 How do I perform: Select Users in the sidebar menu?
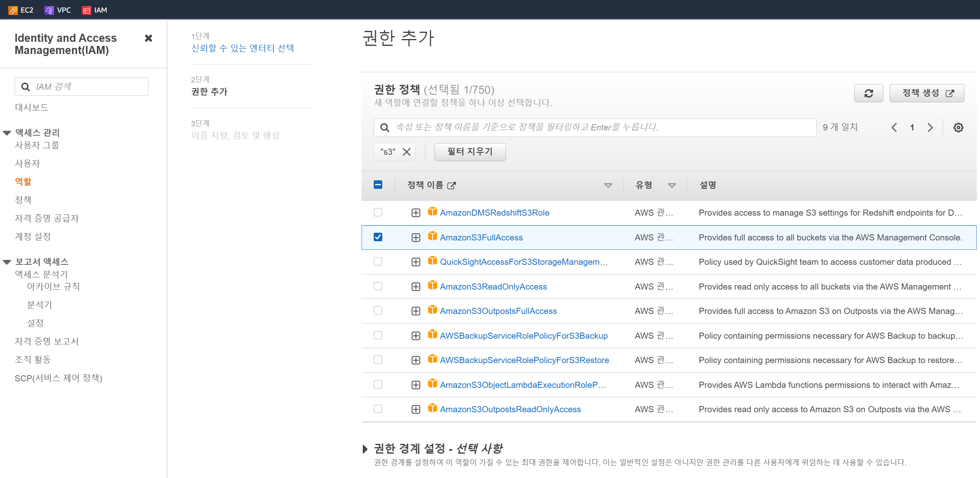[x=28, y=163]
